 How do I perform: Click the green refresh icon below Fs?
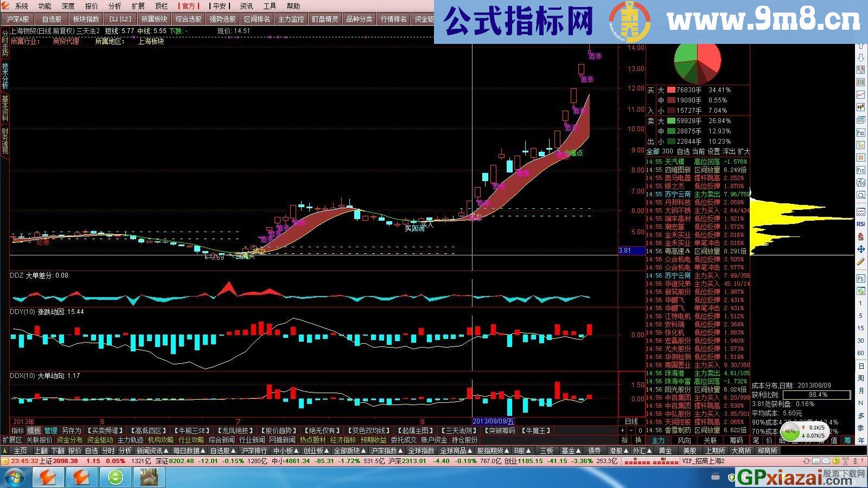pos(861,291)
